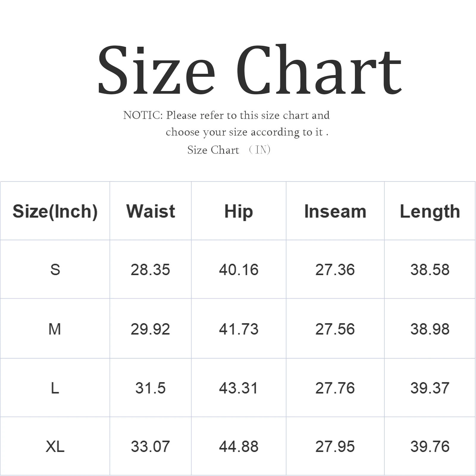
Task: Click the NOTIC instruction text line
Action: [226, 115]
